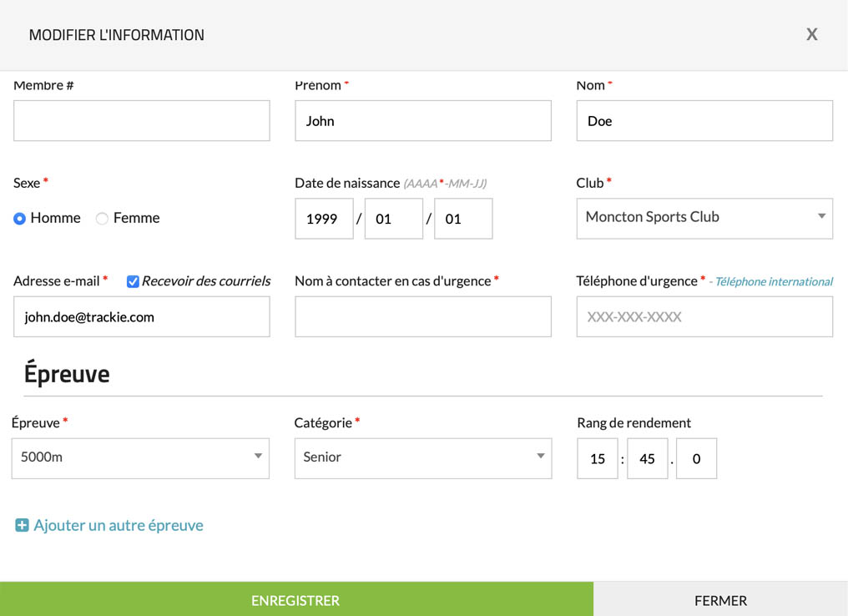Select the Femme radio button
This screenshot has height=616, width=848.
102,219
